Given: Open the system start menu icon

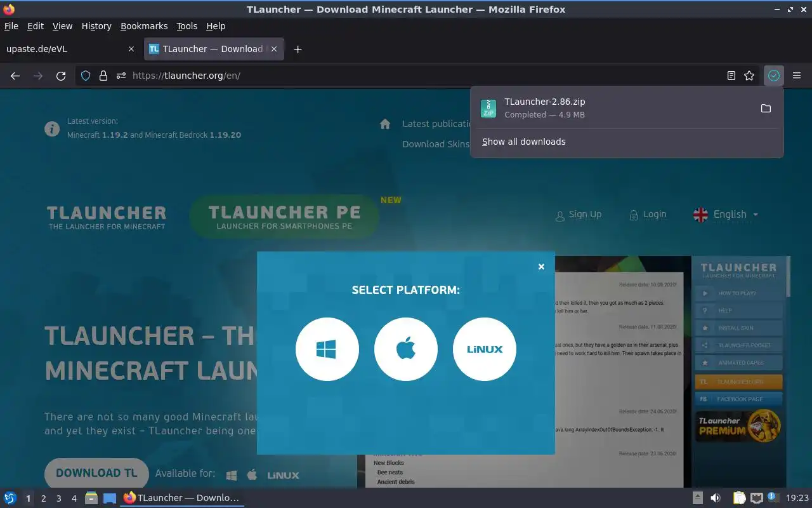Looking at the screenshot, I should (x=10, y=498).
